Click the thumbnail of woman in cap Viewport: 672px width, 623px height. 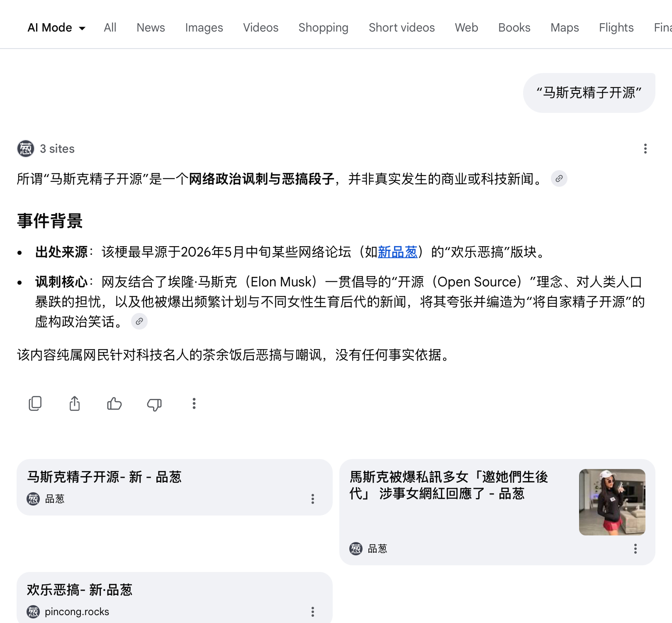(612, 502)
